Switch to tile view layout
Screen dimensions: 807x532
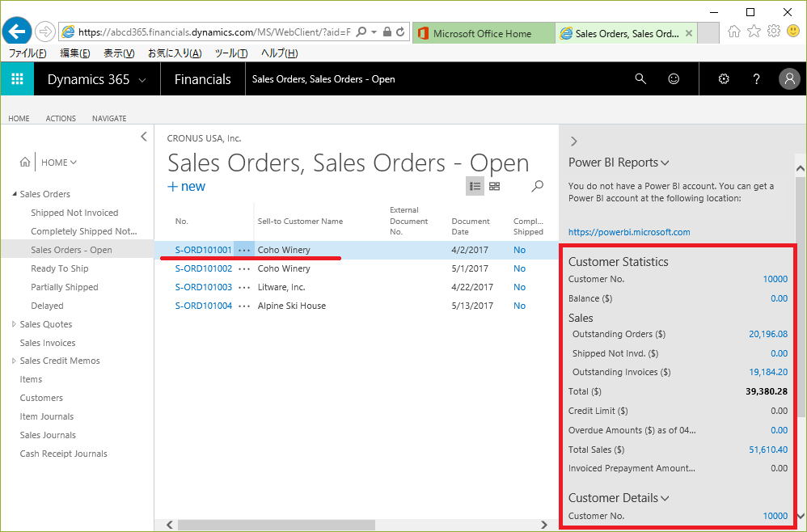(x=495, y=186)
